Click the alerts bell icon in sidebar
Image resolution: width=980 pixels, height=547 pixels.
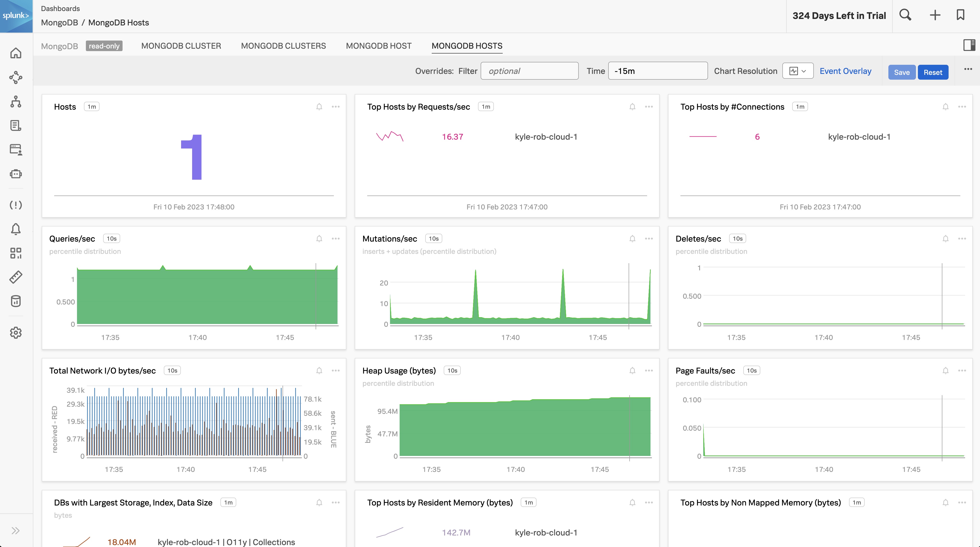16,229
